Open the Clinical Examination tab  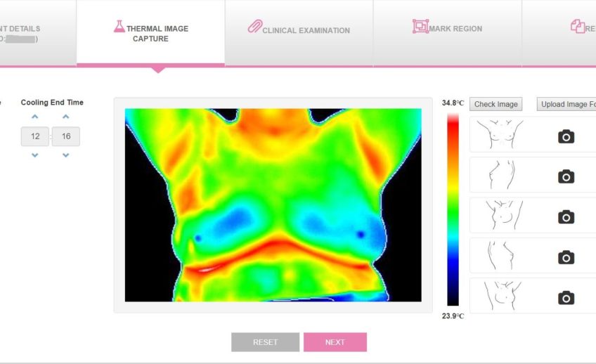(x=299, y=30)
